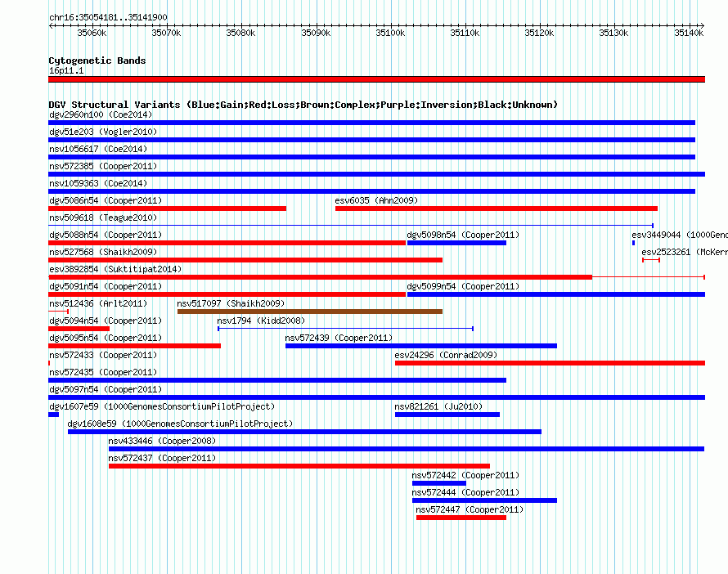Click dgv1608e59 1000Genomes variant label

pos(180,424)
